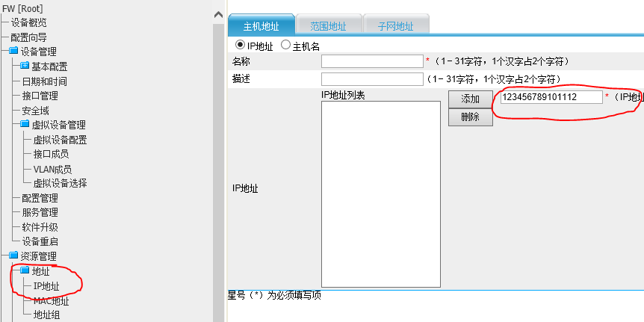Viewport: 644px width, 322px height.
Task: Click inside the IP地址列表 list box
Action: point(381,193)
